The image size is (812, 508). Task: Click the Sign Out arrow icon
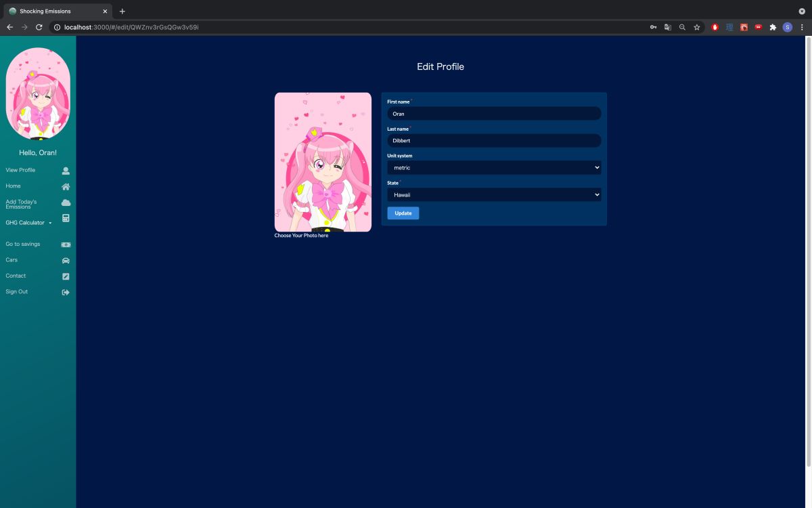tap(66, 292)
